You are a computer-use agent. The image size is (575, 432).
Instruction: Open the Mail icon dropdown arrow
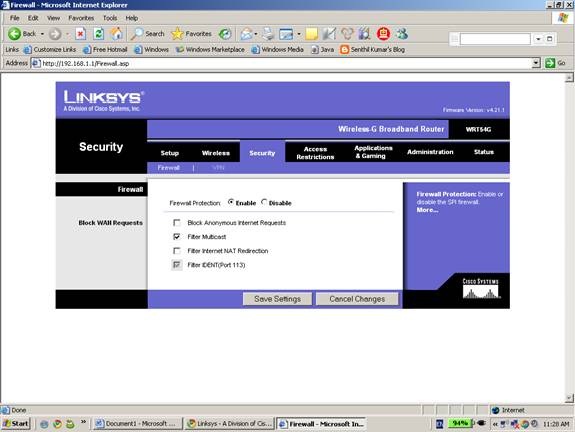click(256, 34)
